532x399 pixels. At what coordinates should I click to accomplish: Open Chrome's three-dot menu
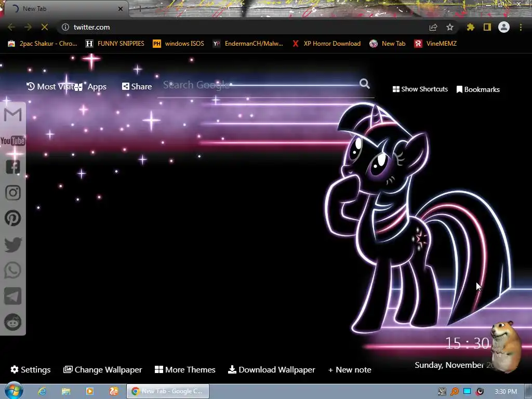coord(521,27)
